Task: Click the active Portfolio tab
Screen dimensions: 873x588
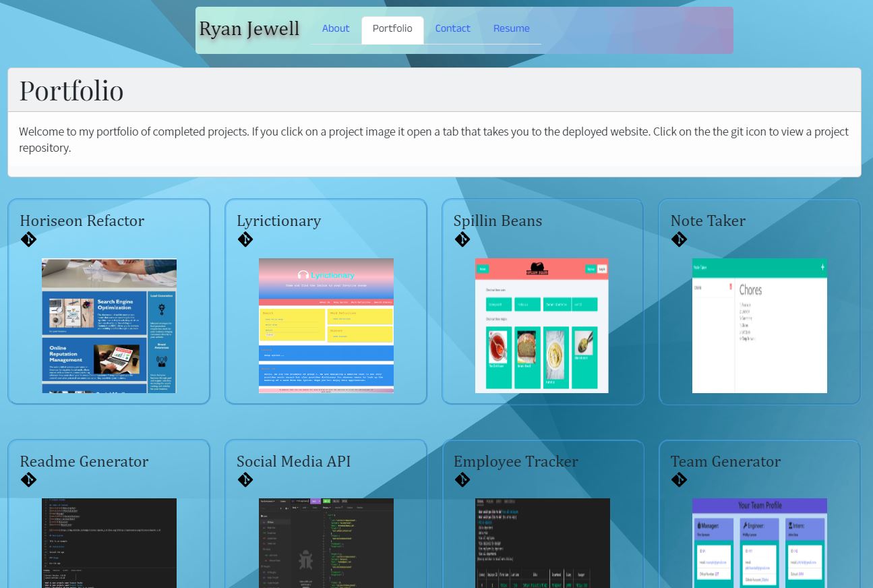Action: (x=392, y=29)
